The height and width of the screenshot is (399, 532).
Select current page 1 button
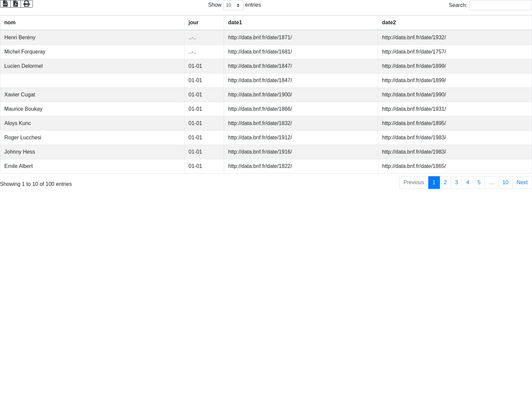click(434, 183)
